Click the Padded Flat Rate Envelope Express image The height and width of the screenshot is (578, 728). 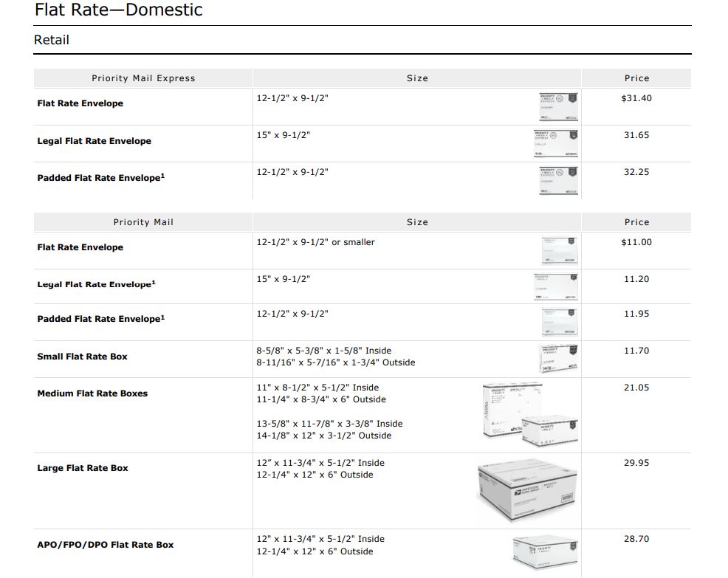(x=556, y=179)
